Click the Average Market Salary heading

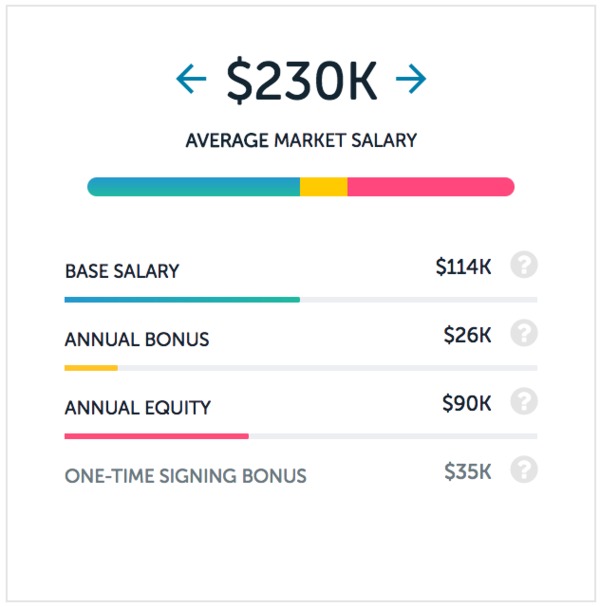click(301, 140)
